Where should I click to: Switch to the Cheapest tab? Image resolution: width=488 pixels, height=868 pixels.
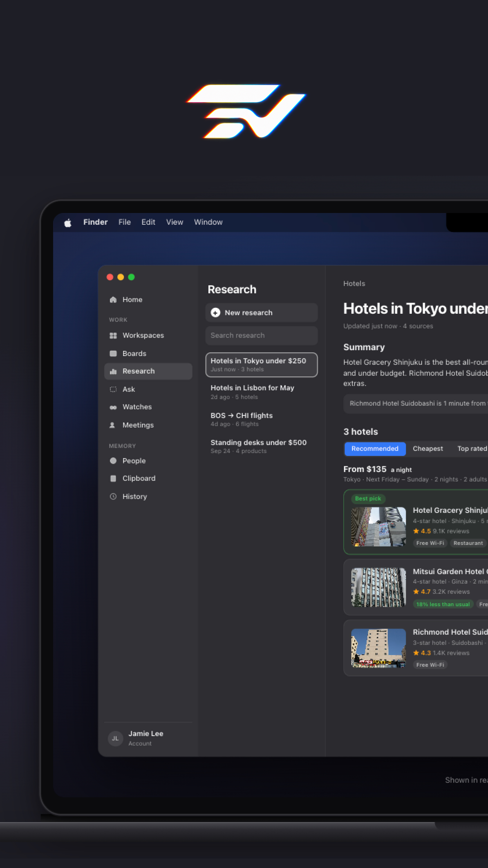tap(428, 448)
